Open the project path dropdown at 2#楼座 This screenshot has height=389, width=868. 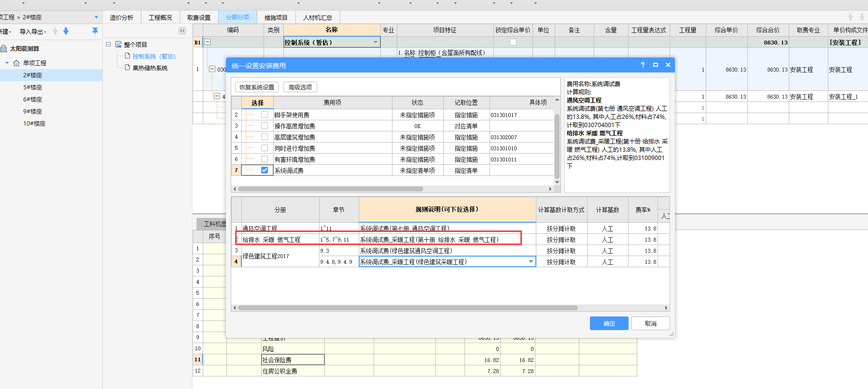coord(96,17)
